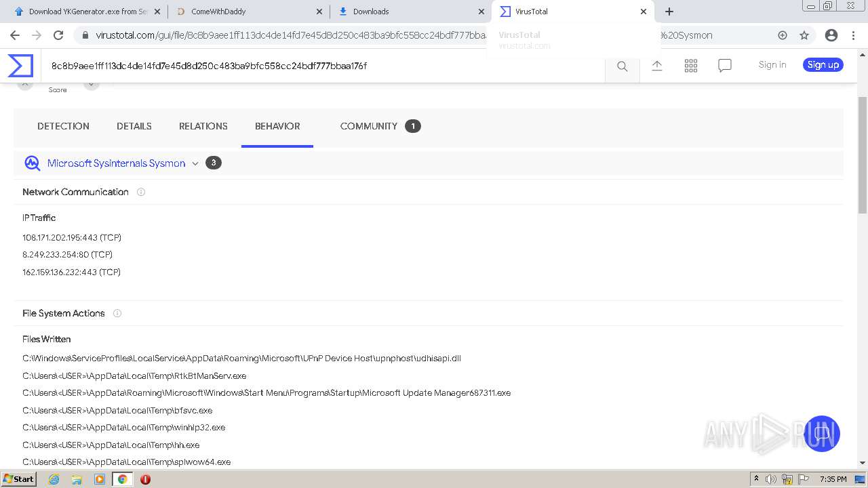Click the winhlp32.exe file path
868x488 pixels.
[x=123, y=428]
